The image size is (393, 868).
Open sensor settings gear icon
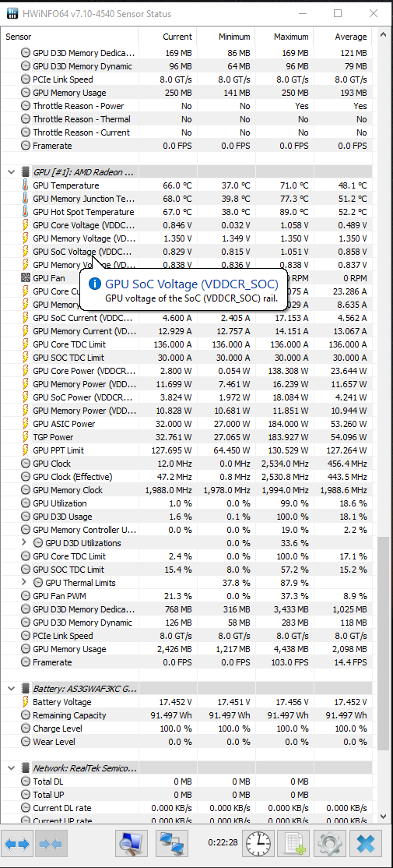point(330,844)
